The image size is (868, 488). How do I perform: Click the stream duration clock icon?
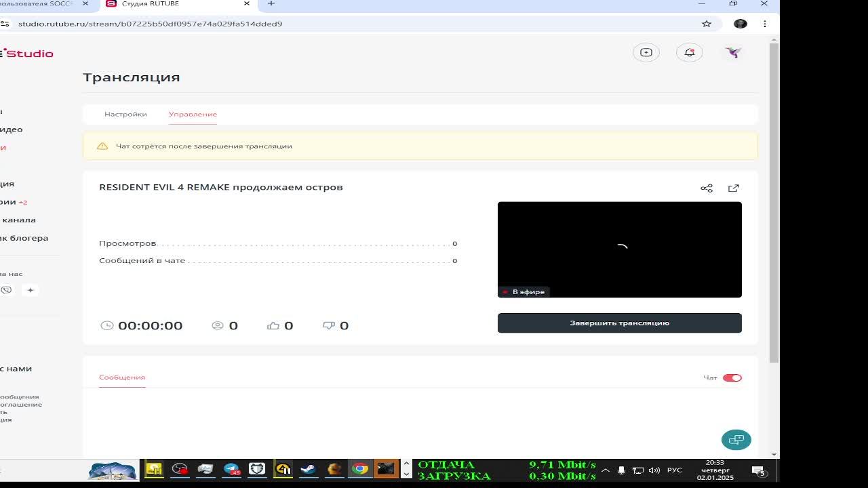(x=107, y=325)
